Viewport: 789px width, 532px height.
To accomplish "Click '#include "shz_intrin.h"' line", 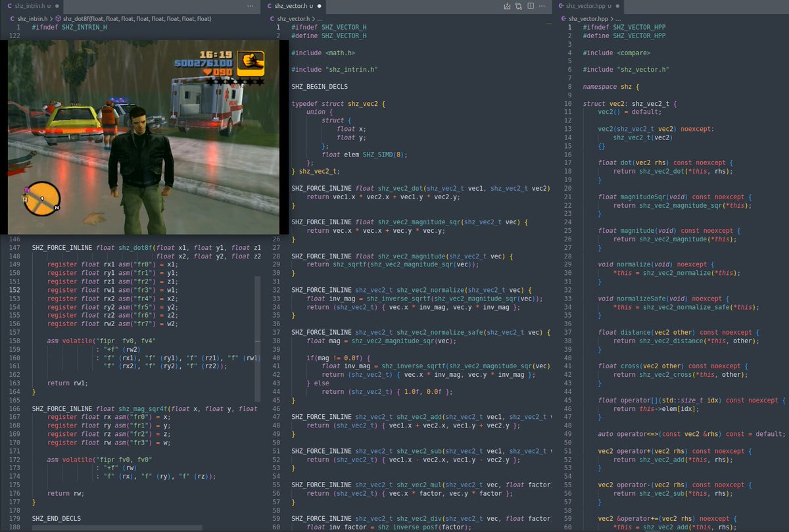I will (x=335, y=70).
